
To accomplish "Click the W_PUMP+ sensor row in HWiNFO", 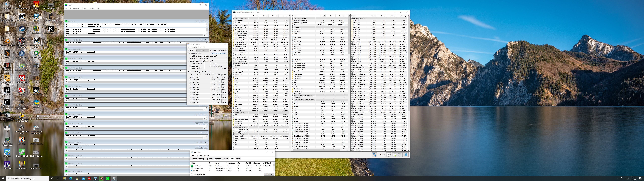I will pos(261,108).
